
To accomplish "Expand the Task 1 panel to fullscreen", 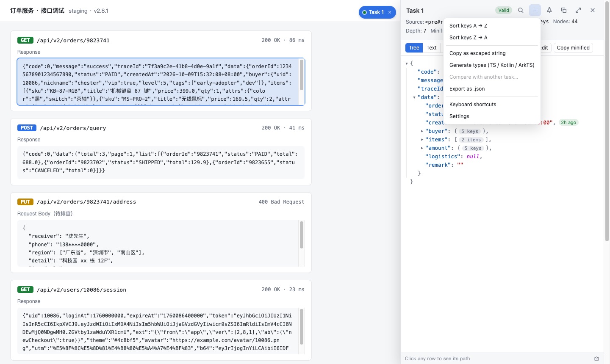I will pos(578,11).
